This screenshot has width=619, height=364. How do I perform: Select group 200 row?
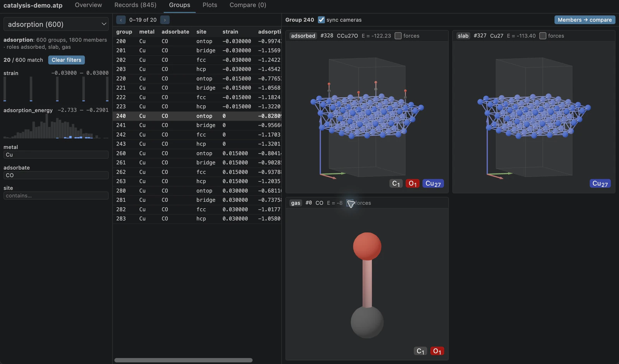[x=197, y=41]
